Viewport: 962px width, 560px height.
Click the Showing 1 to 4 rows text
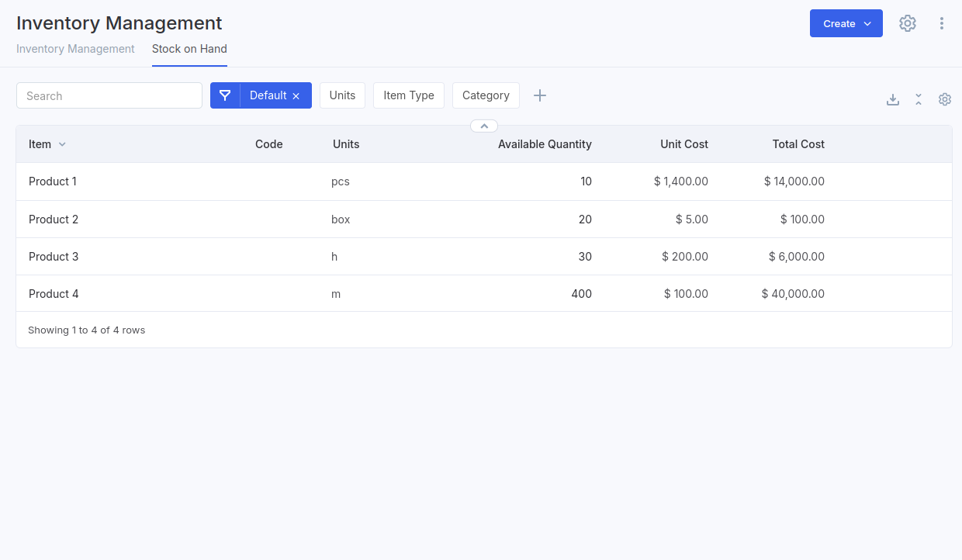click(87, 330)
